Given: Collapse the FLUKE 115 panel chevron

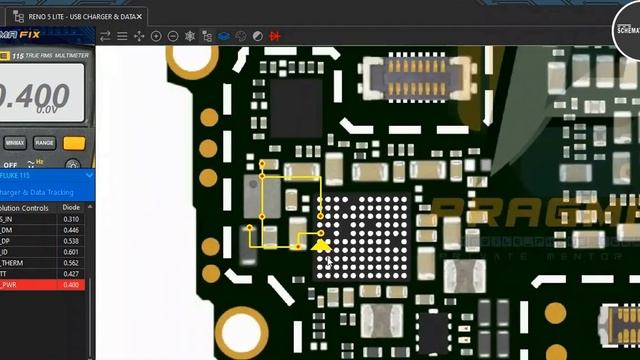Looking at the screenshot, I should [x=89, y=176].
